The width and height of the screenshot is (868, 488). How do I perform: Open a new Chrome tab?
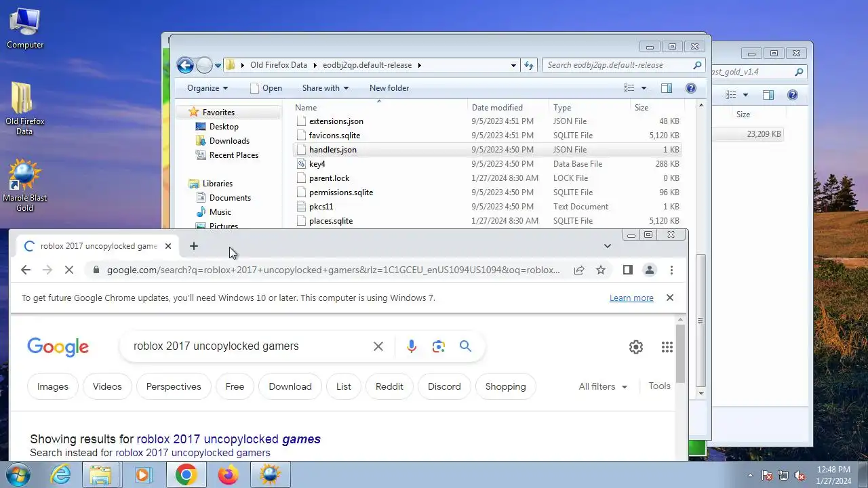194,246
